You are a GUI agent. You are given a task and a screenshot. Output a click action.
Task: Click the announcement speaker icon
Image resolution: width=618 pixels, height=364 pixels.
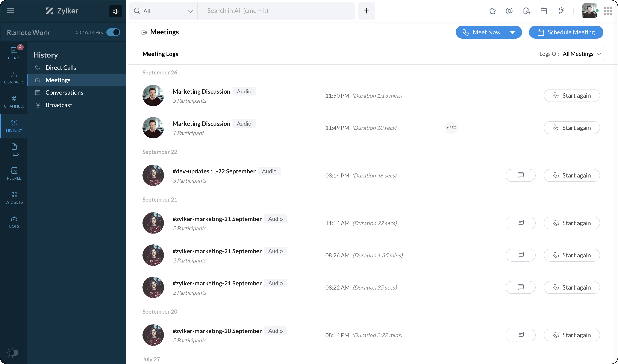[x=116, y=11]
